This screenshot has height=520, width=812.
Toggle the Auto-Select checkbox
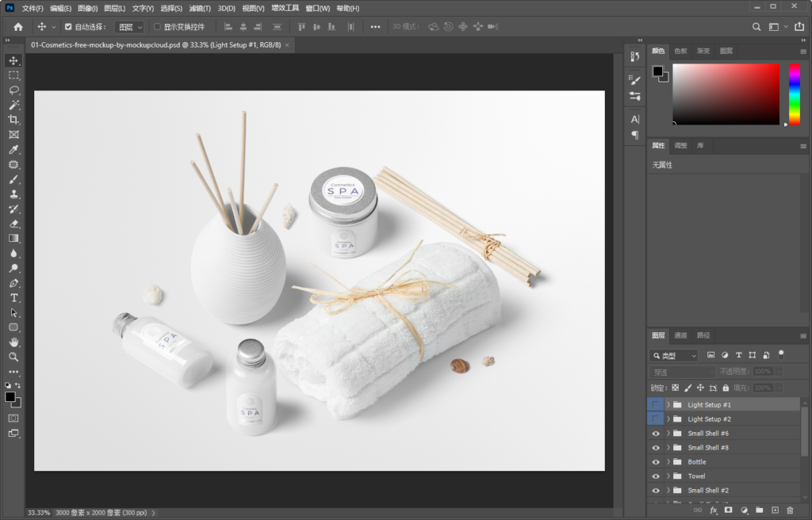pyautogui.click(x=68, y=27)
